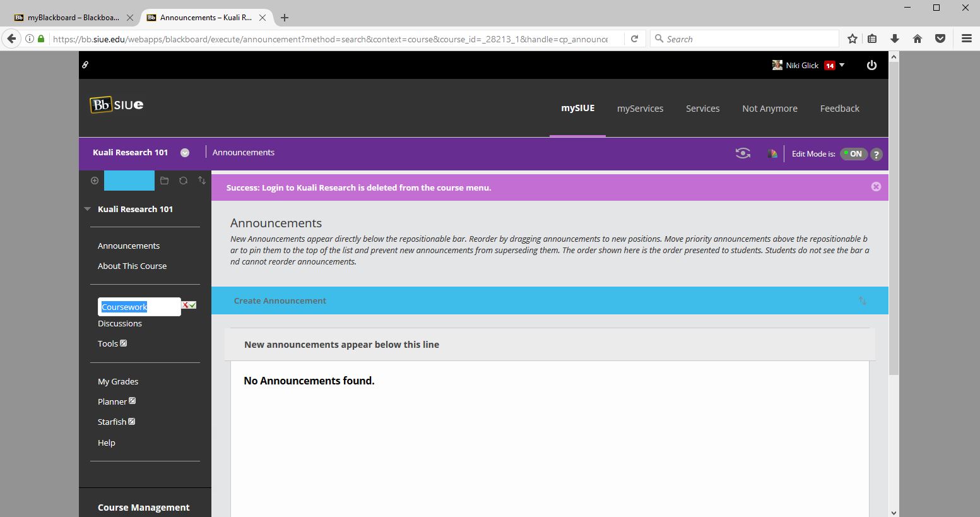Expand the Niki Glick user menu arrow
This screenshot has width=980, height=517.
(842, 65)
